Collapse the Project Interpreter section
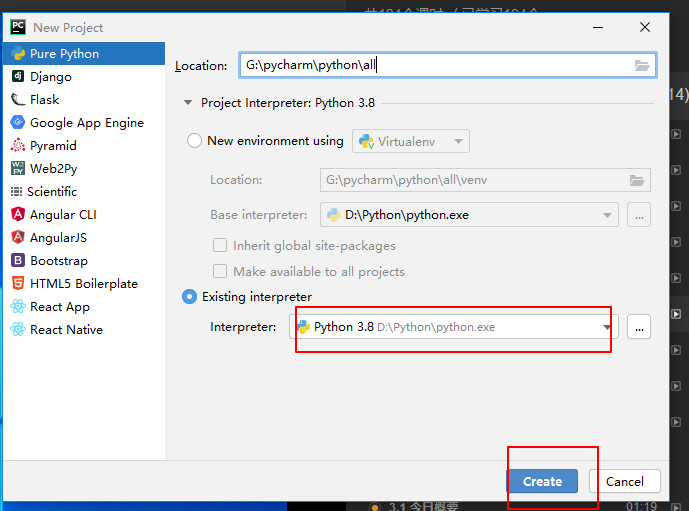 pos(187,103)
